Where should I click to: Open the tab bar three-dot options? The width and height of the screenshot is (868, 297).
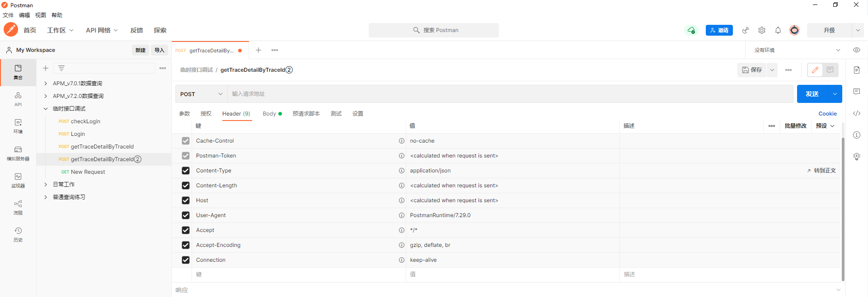[x=275, y=50]
